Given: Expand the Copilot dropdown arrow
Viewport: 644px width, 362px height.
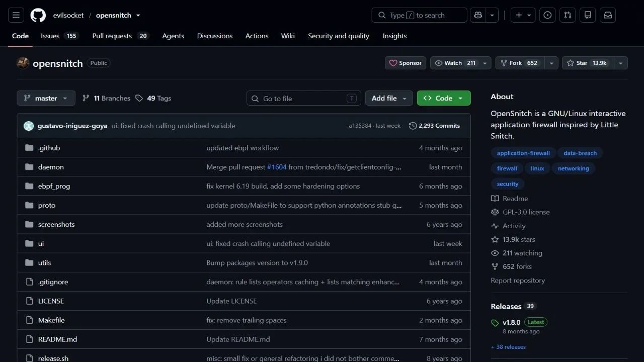Looking at the screenshot, I should click(x=492, y=15).
